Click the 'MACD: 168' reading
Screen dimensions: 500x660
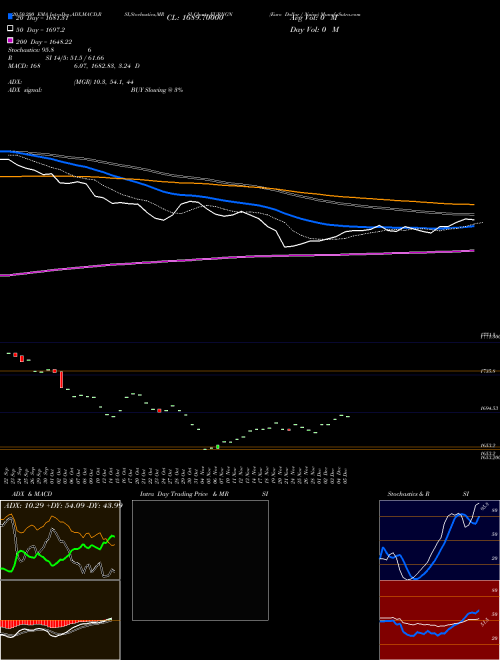[24, 66]
